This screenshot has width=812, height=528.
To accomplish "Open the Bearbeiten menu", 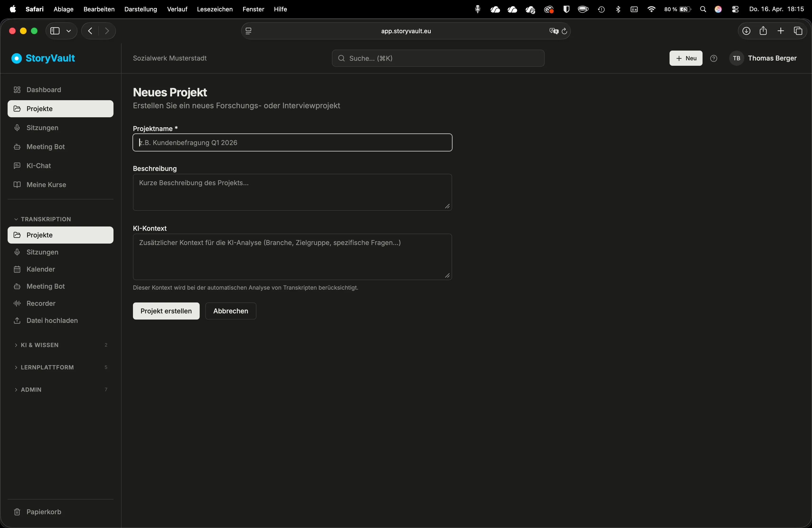I will pos(99,9).
